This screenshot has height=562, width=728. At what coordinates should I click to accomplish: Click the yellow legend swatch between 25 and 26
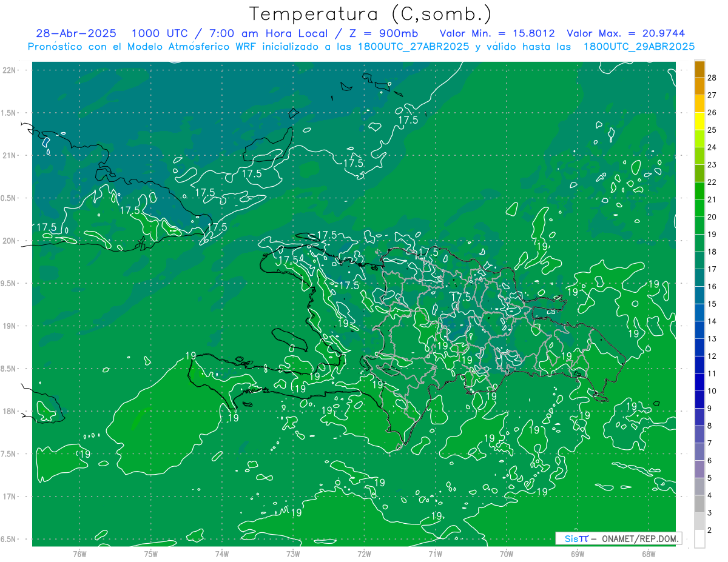pyautogui.click(x=699, y=121)
